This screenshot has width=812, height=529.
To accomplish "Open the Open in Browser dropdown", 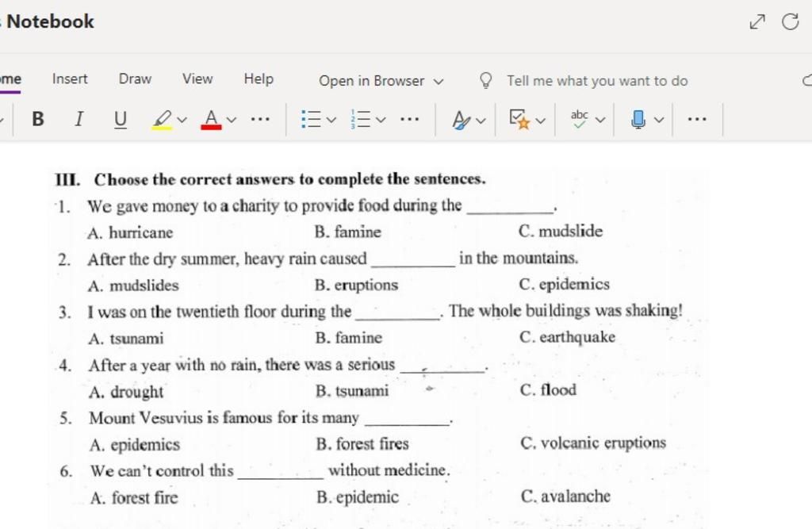I will click(381, 81).
